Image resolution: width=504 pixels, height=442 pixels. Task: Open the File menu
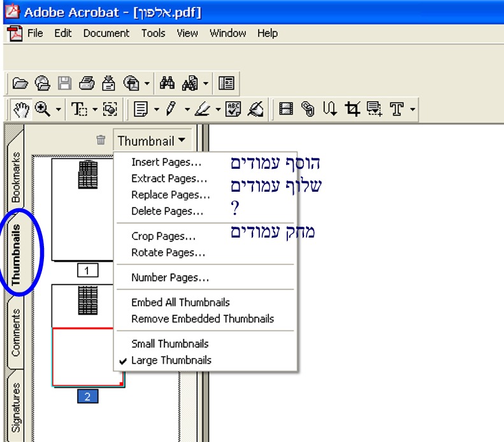pos(35,33)
